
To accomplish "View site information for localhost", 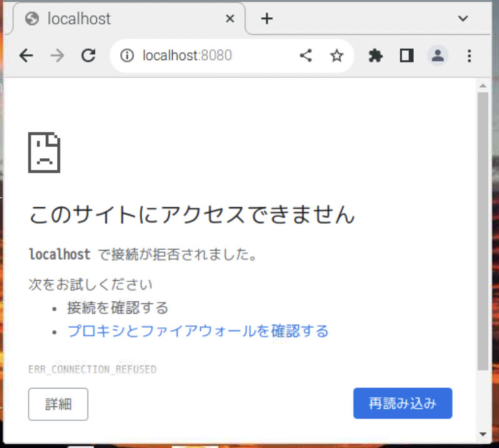I will pos(127,56).
